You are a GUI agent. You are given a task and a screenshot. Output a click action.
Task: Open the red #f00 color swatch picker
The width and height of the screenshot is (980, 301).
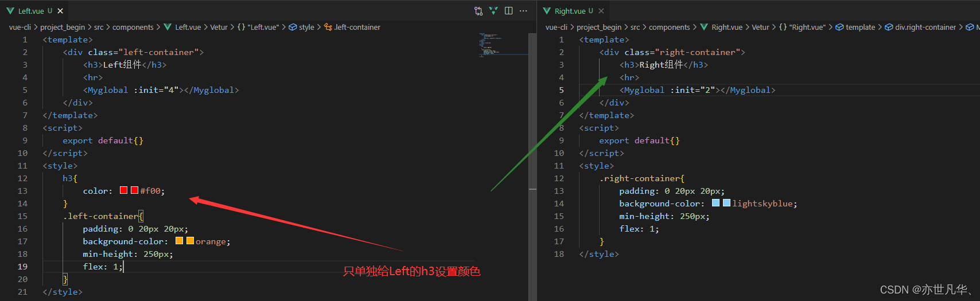[124, 190]
